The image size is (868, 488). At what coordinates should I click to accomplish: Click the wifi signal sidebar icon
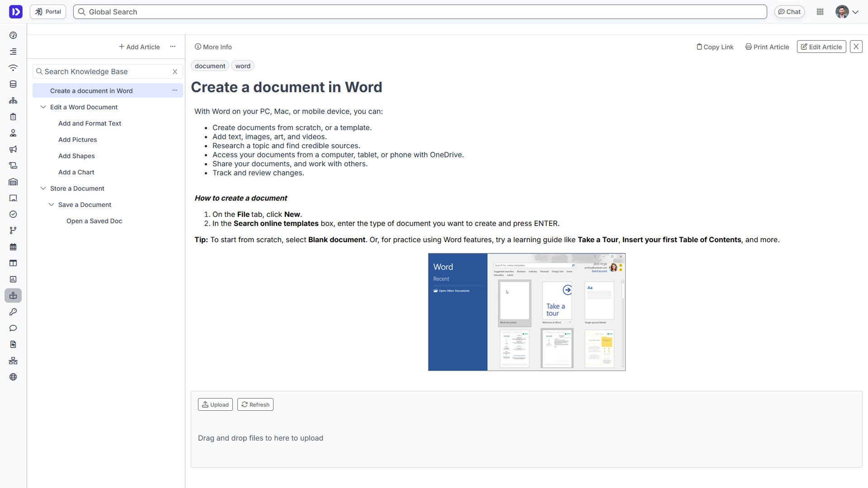click(13, 68)
